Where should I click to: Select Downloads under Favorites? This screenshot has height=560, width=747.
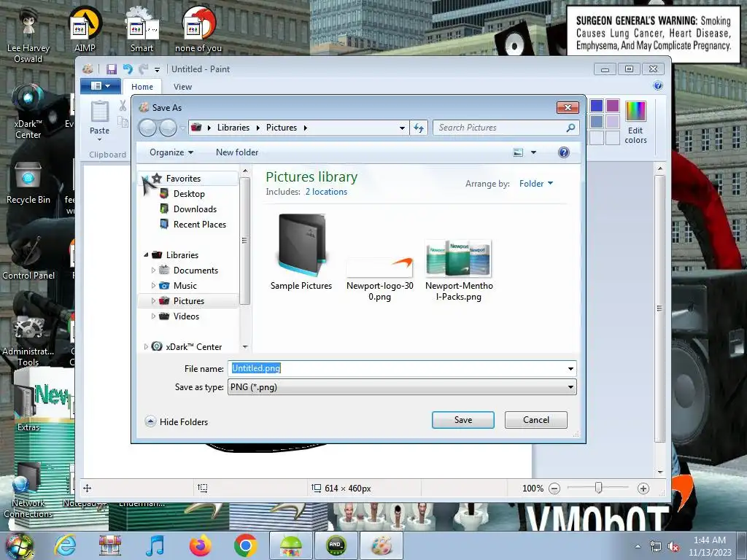point(195,209)
